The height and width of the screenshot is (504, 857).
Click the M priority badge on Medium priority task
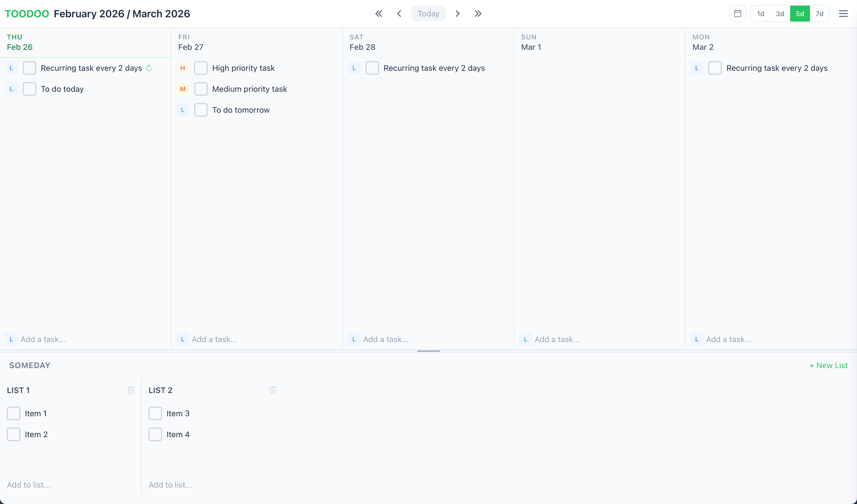click(x=183, y=89)
